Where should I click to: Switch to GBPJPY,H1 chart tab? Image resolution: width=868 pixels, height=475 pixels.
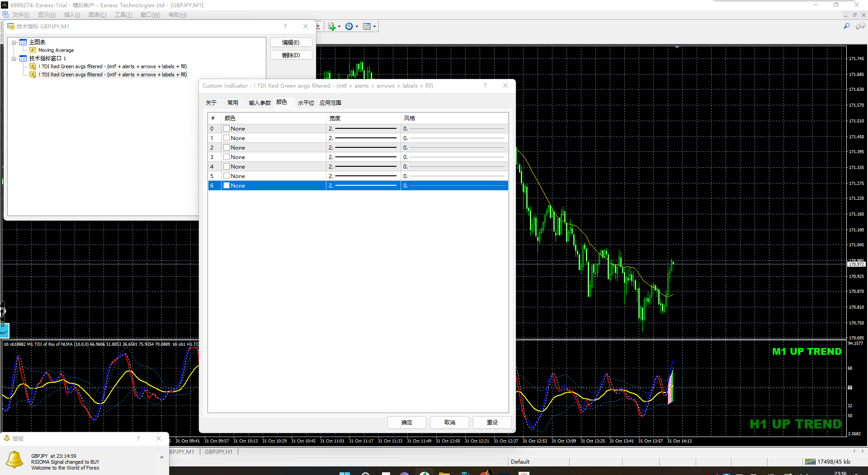[218, 451]
